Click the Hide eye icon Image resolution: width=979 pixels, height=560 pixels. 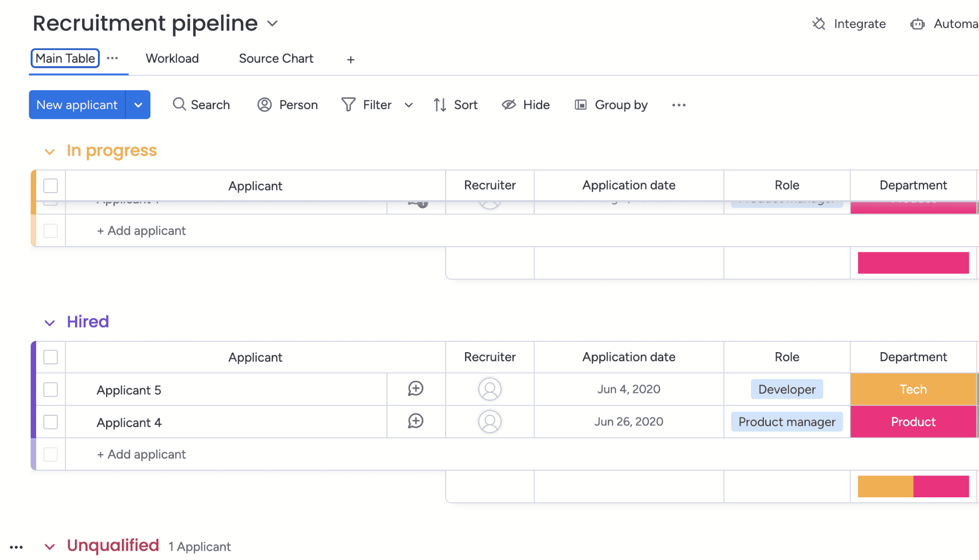[x=509, y=104]
